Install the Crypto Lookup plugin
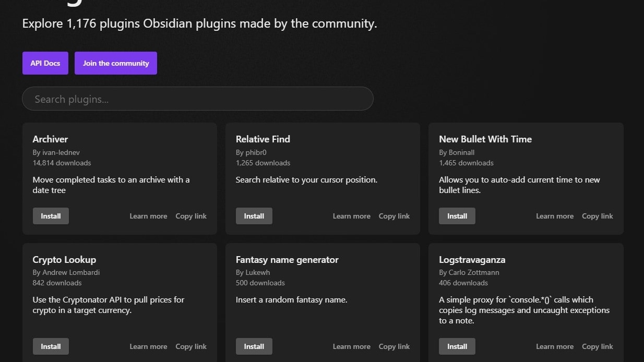644x362 pixels. point(51,346)
